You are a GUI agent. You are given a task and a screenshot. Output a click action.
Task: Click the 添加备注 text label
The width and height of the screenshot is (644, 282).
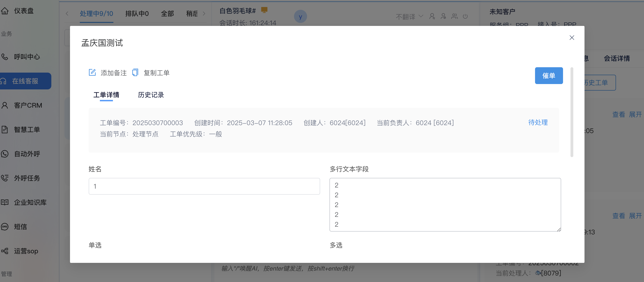[x=114, y=73]
